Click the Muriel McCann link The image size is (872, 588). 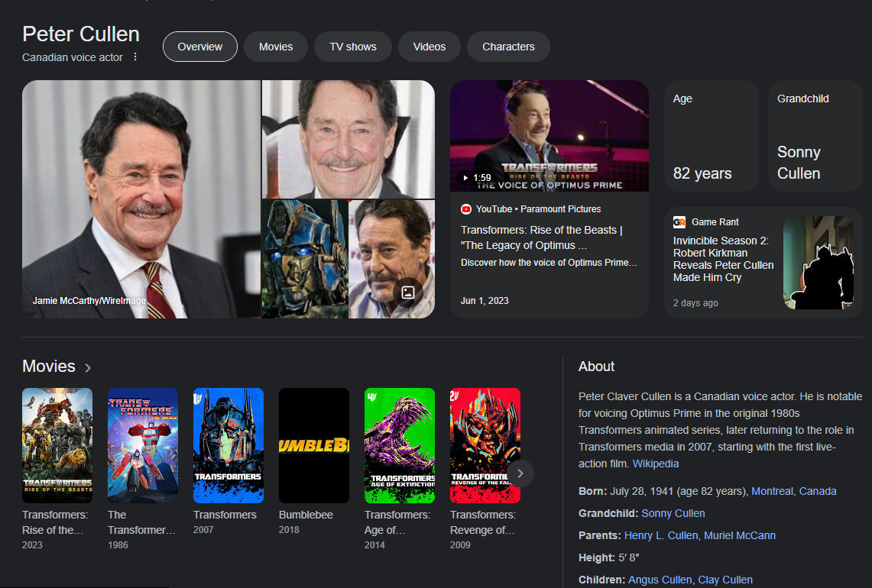pos(740,536)
